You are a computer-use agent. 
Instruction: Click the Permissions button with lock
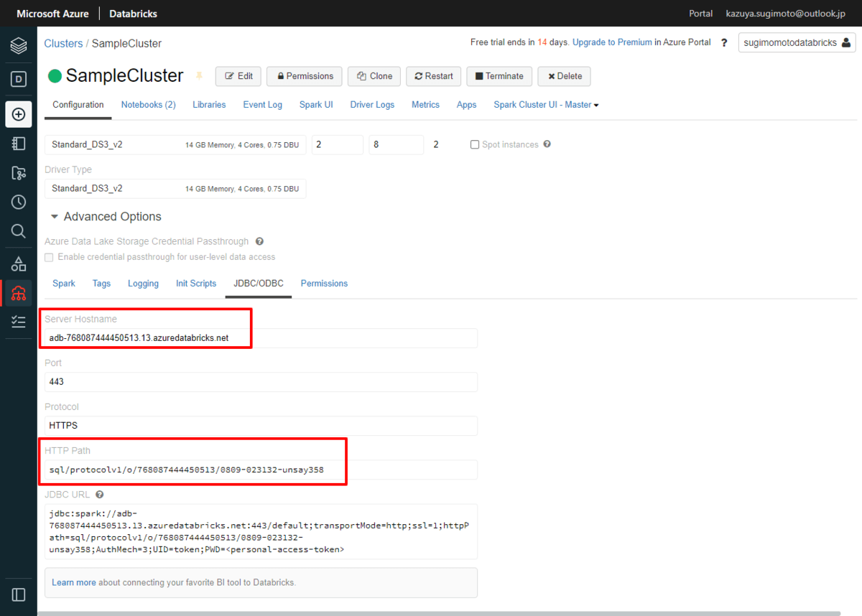(305, 76)
